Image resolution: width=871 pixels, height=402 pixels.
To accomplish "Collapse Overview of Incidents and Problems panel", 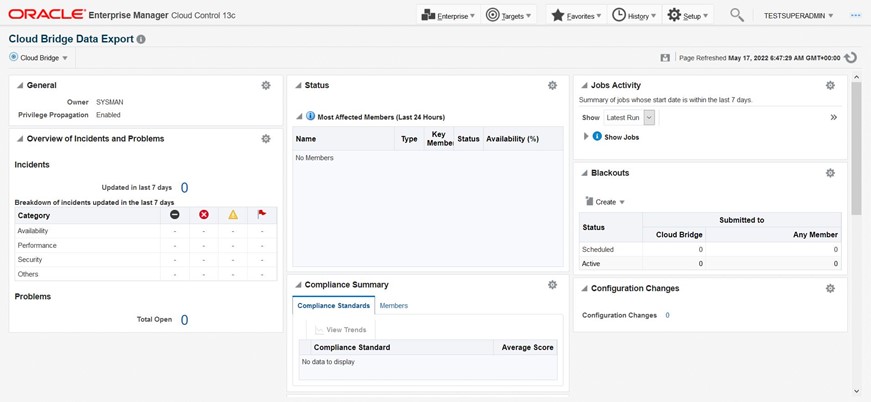I will 20,139.
